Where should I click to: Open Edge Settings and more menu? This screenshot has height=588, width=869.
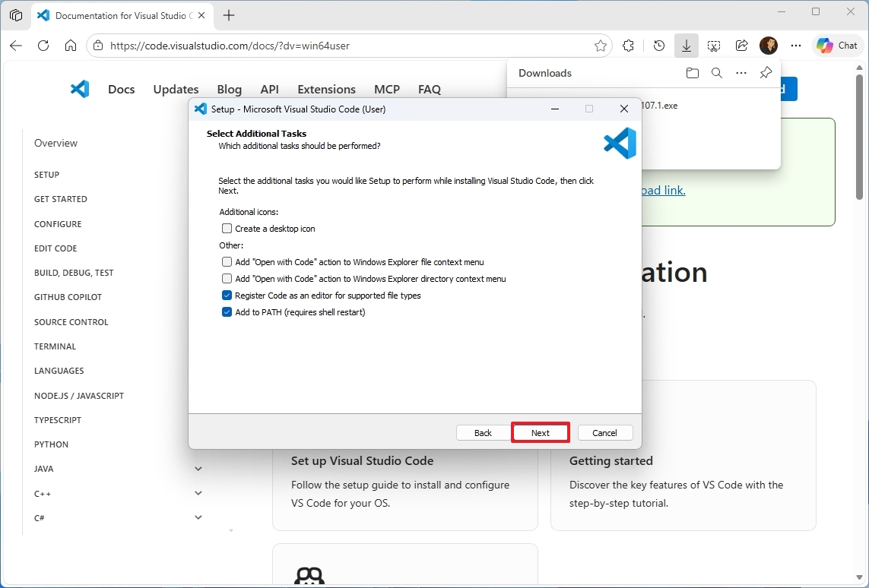click(796, 46)
